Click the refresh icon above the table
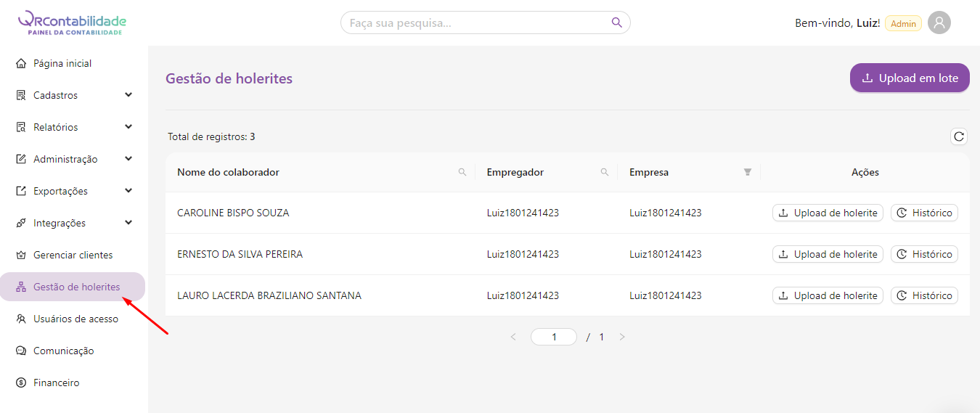Image resolution: width=980 pixels, height=413 pixels. (x=959, y=136)
